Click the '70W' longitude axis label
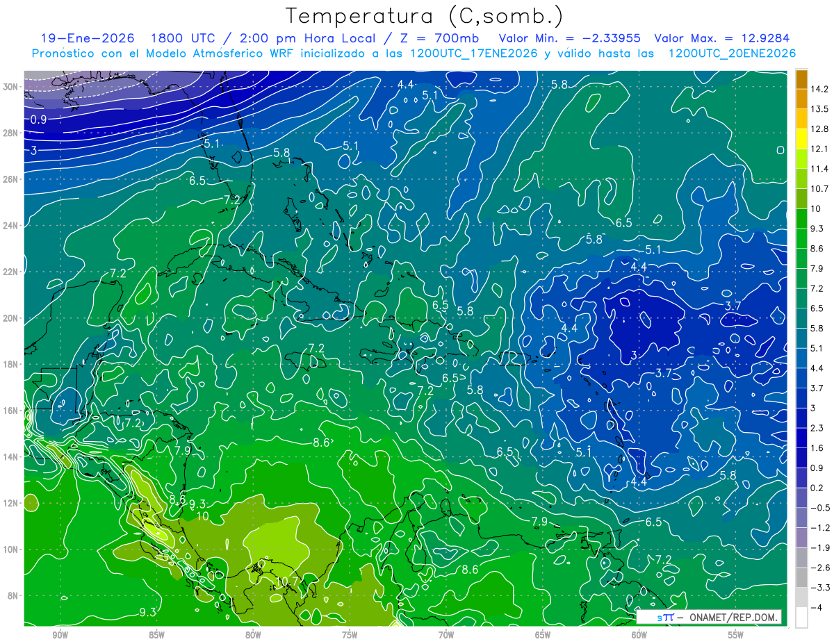The height and width of the screenshot is (644, 834). point(446,636)
